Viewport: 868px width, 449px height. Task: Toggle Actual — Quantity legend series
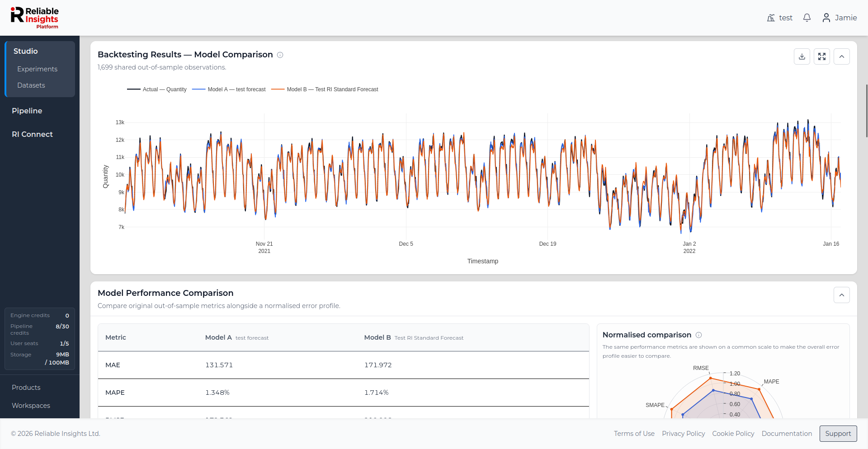click(157, 89)
